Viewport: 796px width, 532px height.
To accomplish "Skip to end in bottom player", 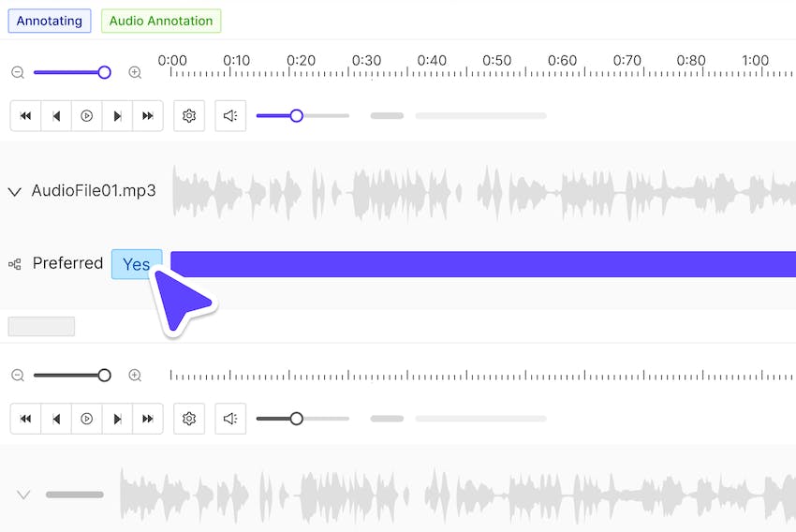I will point(148,419).
